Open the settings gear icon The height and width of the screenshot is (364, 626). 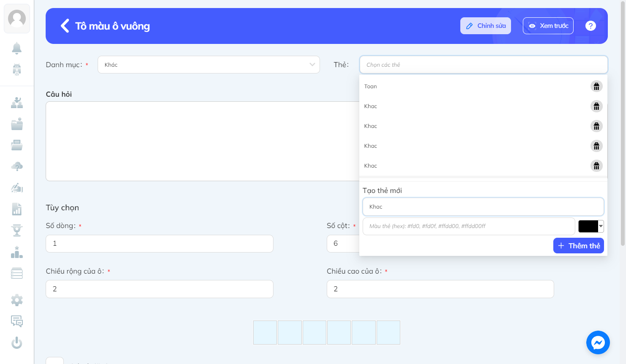pyautogui.click(x=17, y=300)
